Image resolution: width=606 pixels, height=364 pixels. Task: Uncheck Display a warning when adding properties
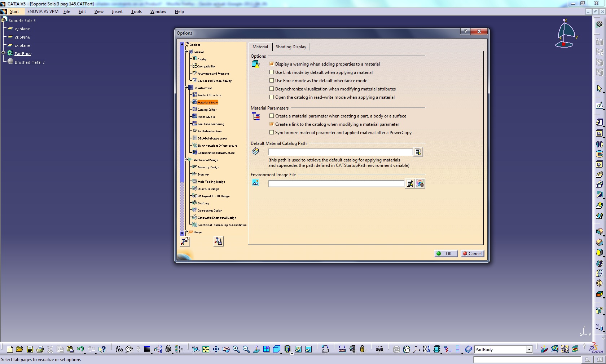pyautogui.click(x=272, y=64)
